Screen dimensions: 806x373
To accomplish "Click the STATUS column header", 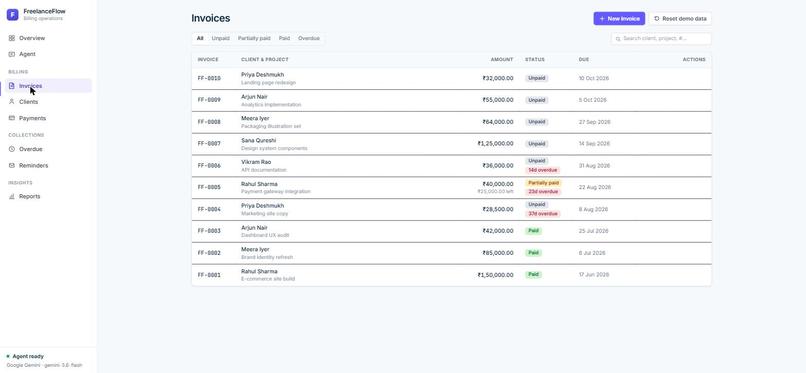I will (x=535, y=60).
